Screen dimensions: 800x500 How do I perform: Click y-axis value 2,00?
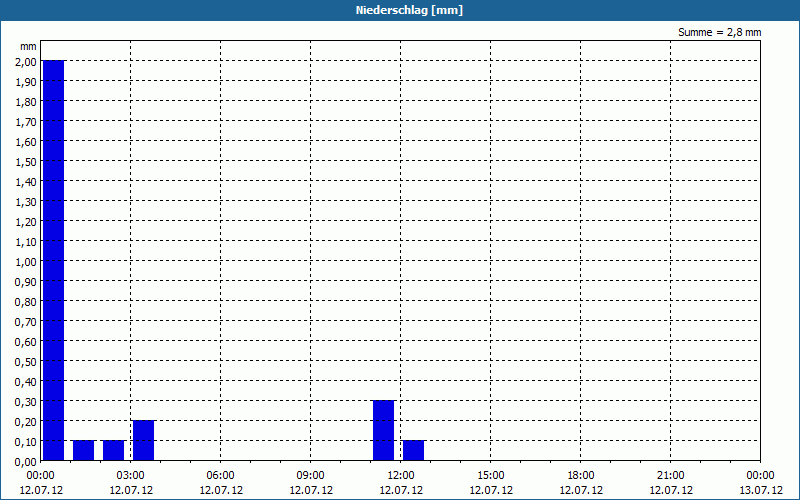tap(27, 61)
